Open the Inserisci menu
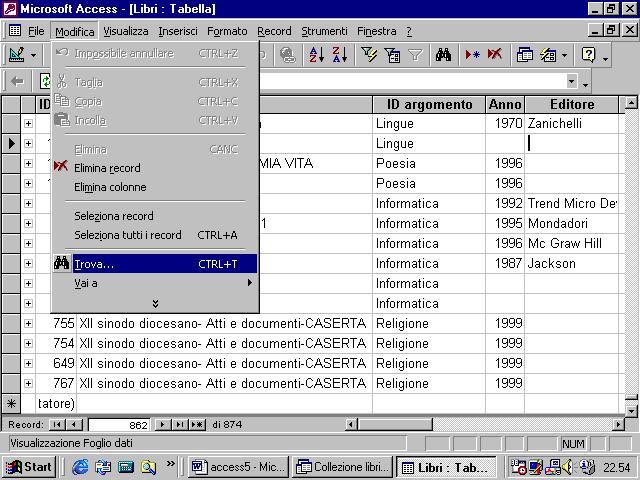This screenshot has width=640, height=480. pos(178,31)
